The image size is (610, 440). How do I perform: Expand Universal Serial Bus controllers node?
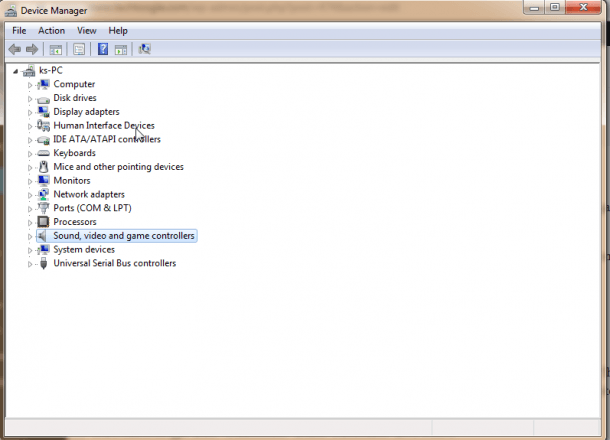point(30,264)
